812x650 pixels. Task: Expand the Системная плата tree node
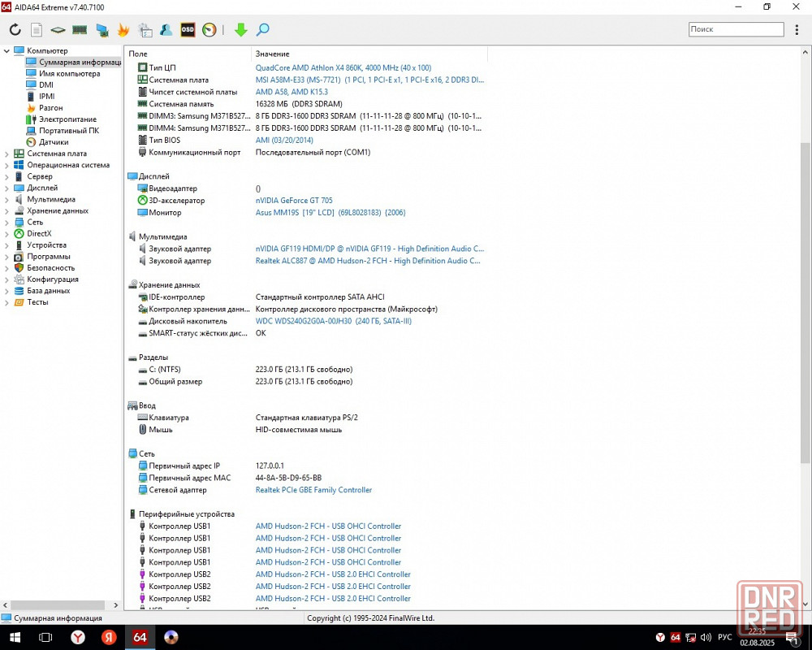pos(6,154)
